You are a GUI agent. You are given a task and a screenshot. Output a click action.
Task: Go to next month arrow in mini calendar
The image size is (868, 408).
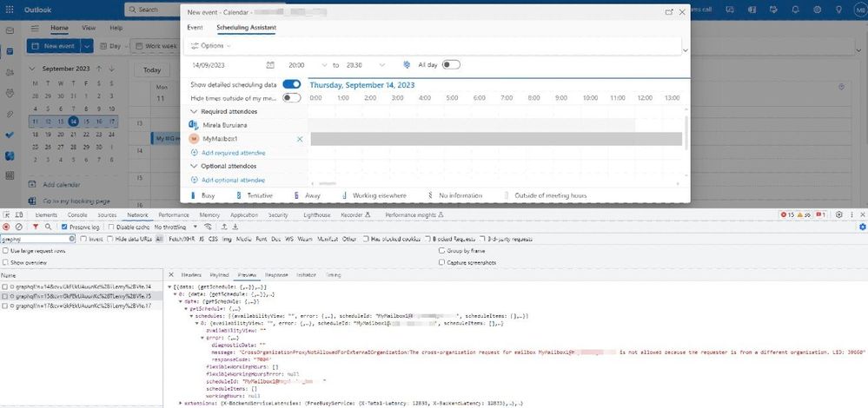tap(111, 69)
